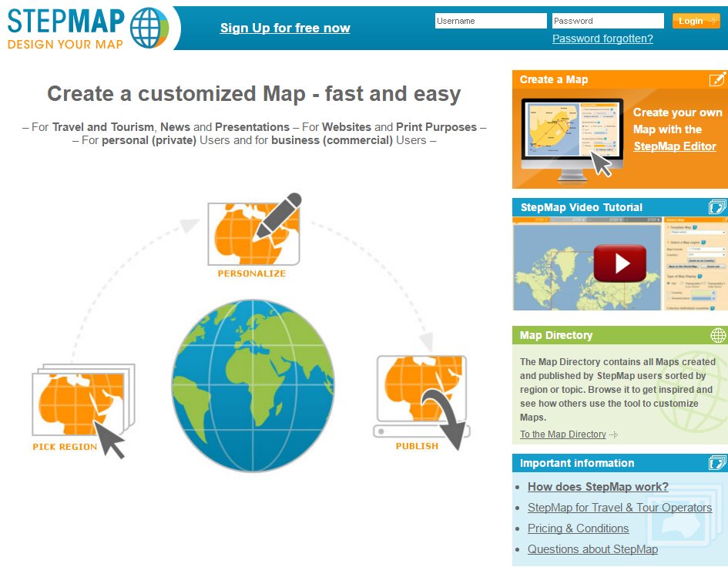Click the icon in StepMap Video Tutorial header

717,206
